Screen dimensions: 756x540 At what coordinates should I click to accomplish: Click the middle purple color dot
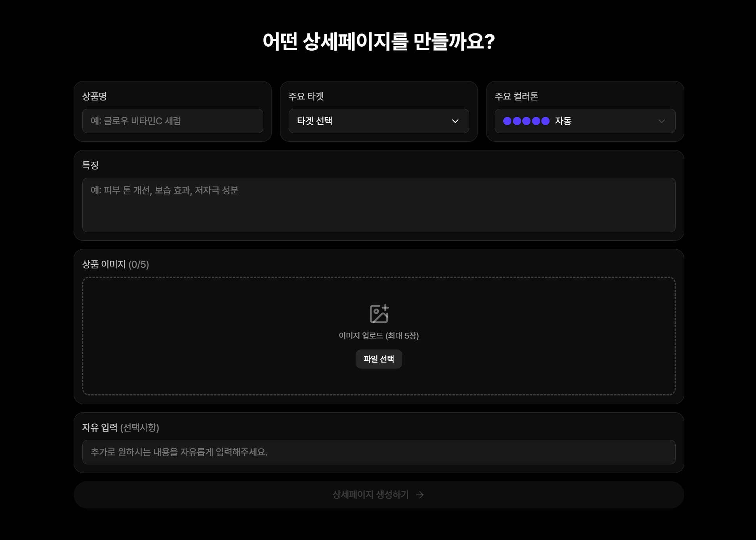[x=526, y=121]
